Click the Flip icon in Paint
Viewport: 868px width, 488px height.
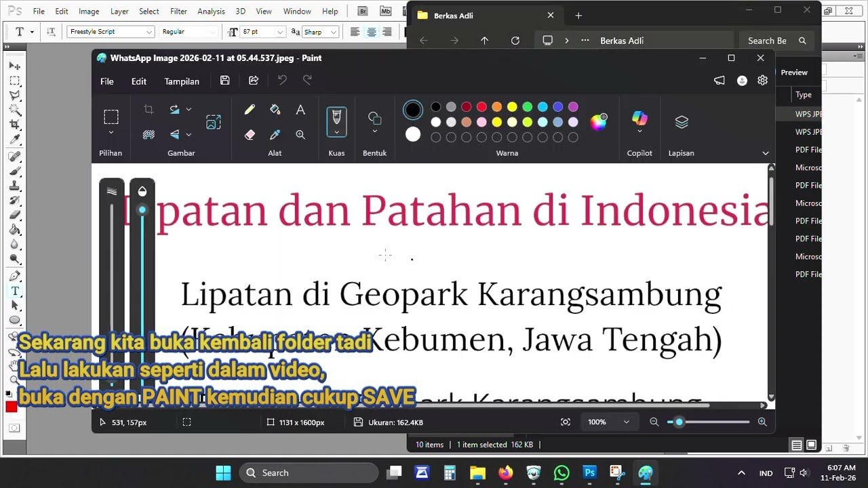174,134
